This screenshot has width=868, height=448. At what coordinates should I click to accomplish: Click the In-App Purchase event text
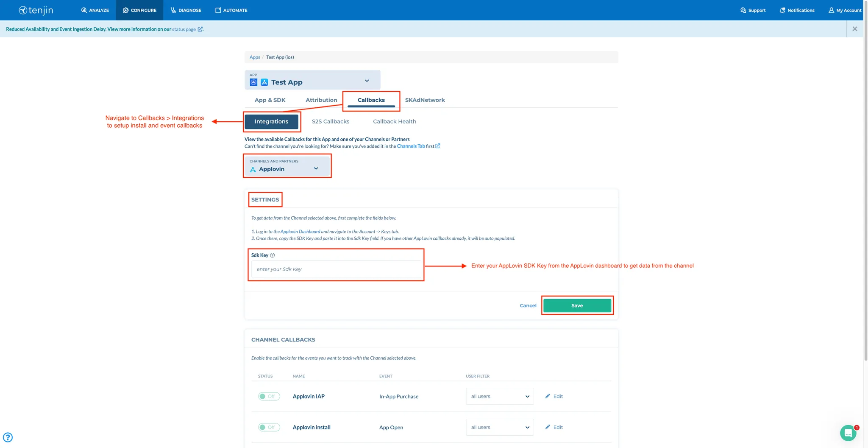tap(399, 397)
